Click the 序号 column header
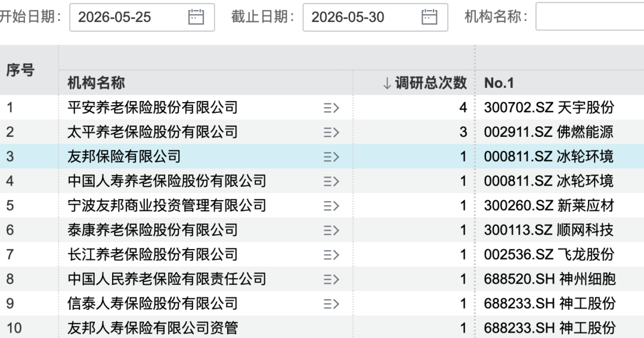Screen dimensions: 644x338 pyautogui.click(x=20, y=70)
